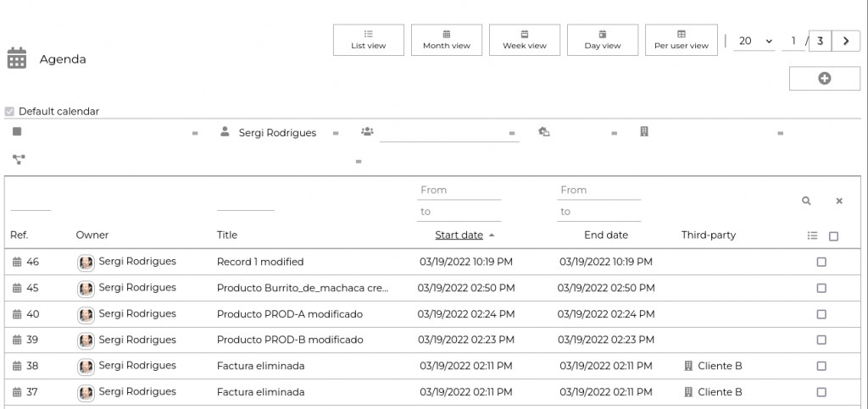The width and height of the screenshot is (868, 409).
Task: Click the plus icon to add event
Action: tap(824, 78)
